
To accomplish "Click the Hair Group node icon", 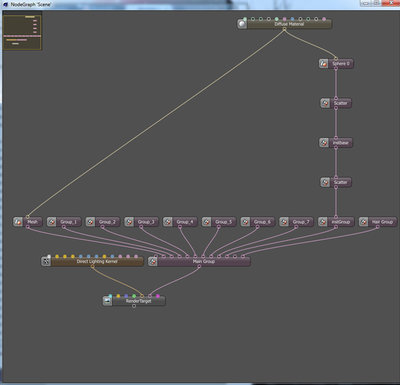I will (x=364, y=222).
